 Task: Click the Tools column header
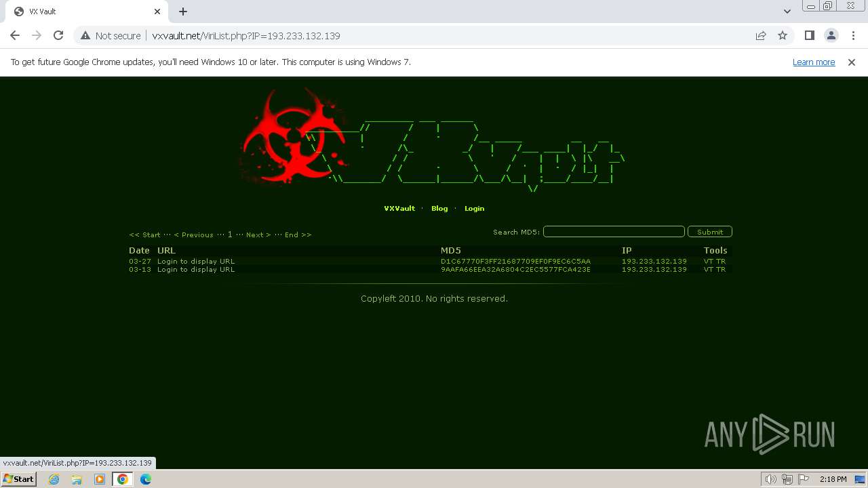click(715, 251)
